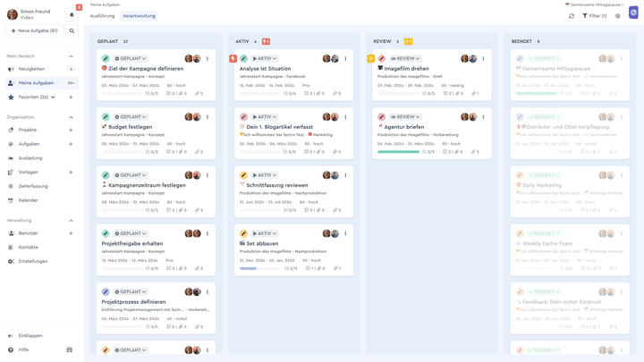The height and width of the screenshot is (362, 644).
Task: Open Gemeinsame Mittagspause dropdown at top right
Action: pos(594,4)
